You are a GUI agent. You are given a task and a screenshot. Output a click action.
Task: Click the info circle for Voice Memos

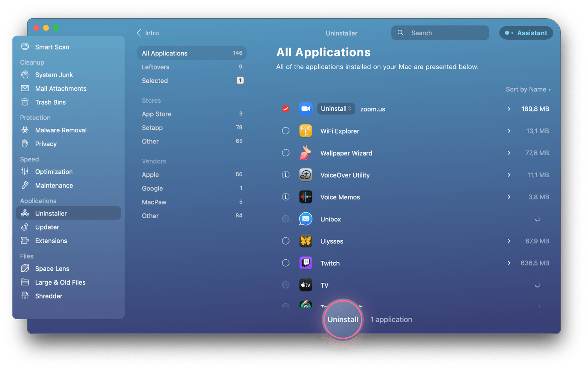pyautogui.click(x=286, y=197)
